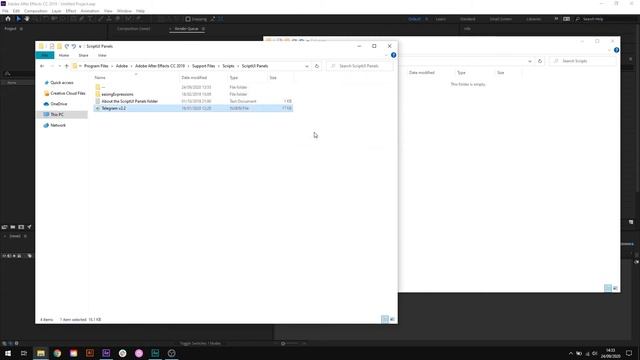The height and width of the screenshot is (360, 640).
Task: Open the recent locations dropdown in ScriptUI Panels window
Action: click(x=60, y=66)
